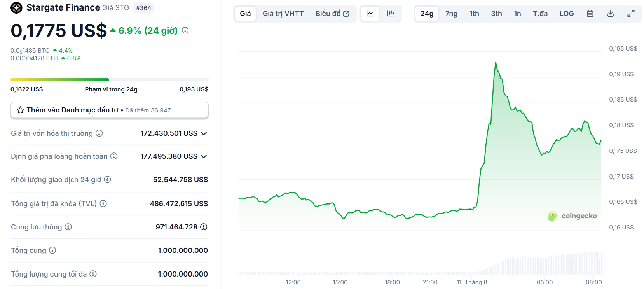Show info icon beside Cung lưu thông label
Screen dimensions: 644x289
click(68, 227)
